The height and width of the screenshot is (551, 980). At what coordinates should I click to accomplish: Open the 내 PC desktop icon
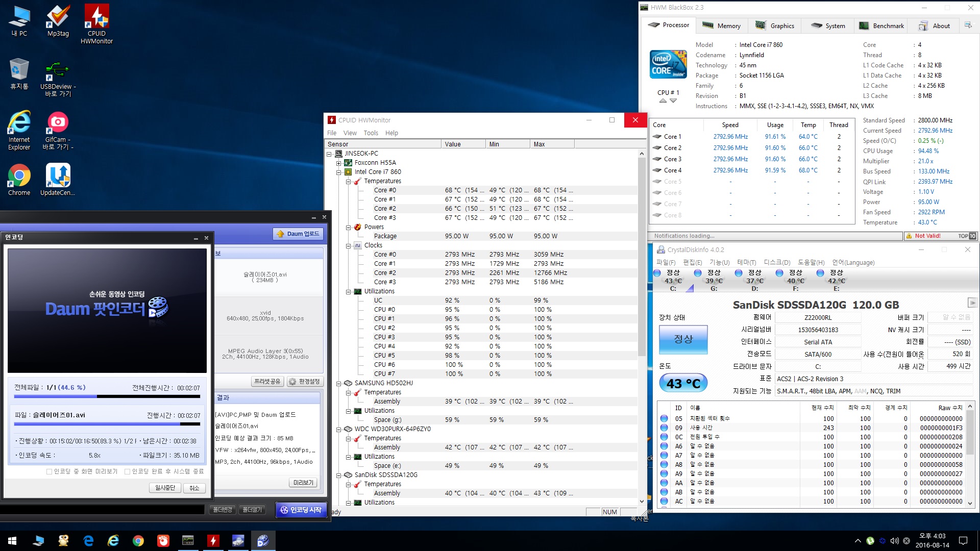[19, 21]
